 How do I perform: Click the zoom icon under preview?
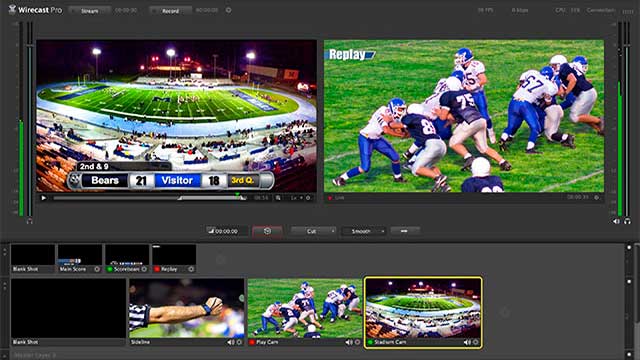click(278, 198)
